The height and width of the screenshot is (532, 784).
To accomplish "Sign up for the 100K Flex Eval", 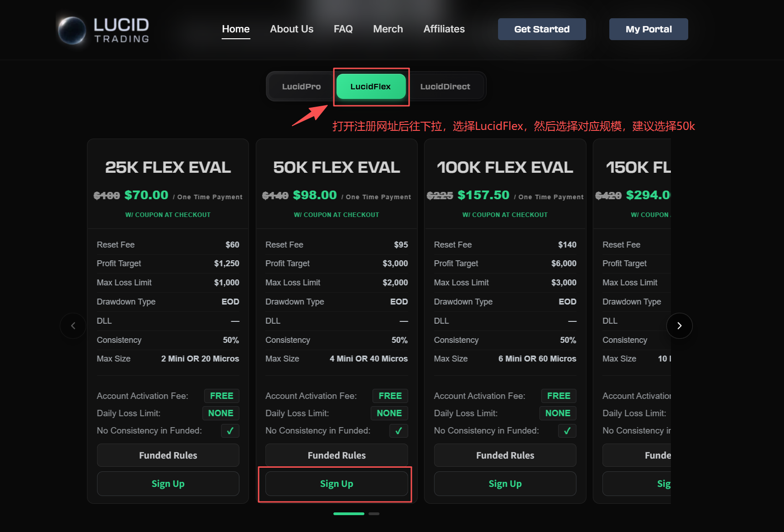I will tap(505, 484).
